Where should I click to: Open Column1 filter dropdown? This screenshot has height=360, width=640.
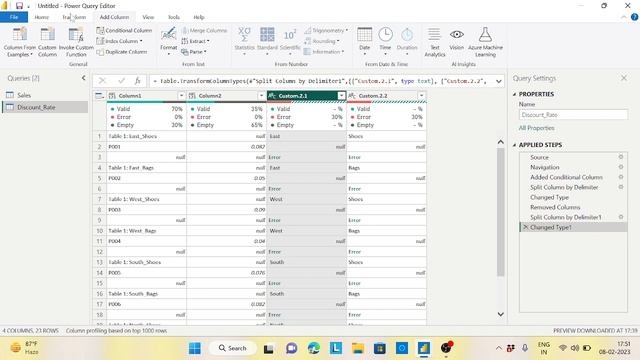(181, 96)
